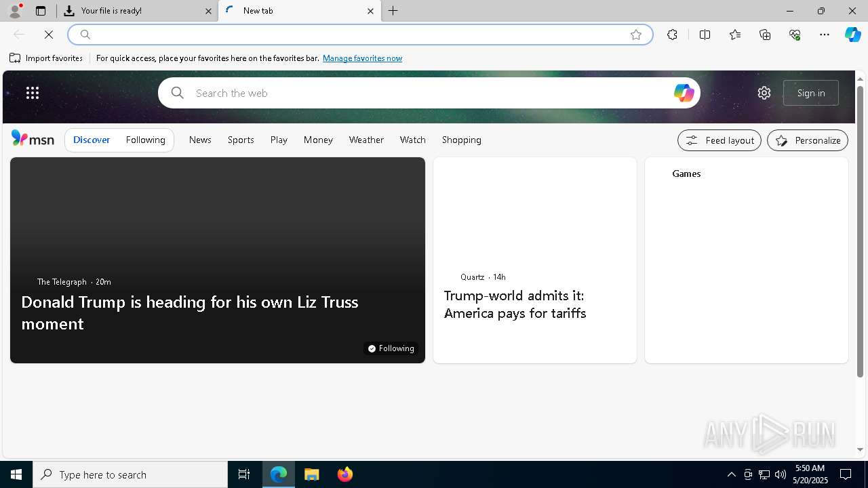Show hidden system tray icons

[731, 474]
